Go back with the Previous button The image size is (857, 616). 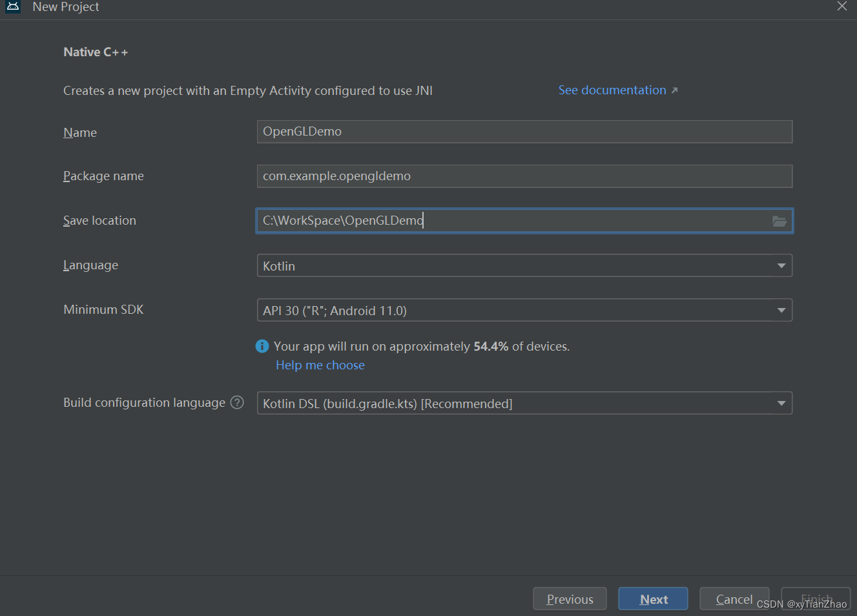570,599
